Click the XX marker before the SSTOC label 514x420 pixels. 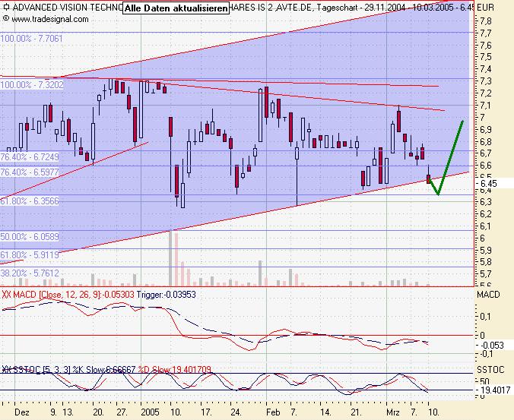click(x=7, y=370)
